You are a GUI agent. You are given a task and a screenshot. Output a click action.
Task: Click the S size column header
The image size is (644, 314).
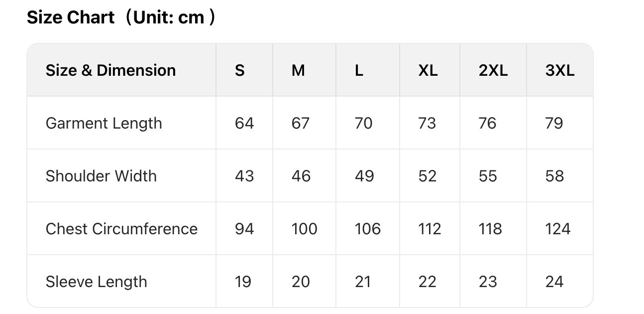click(x=239, y=70)
